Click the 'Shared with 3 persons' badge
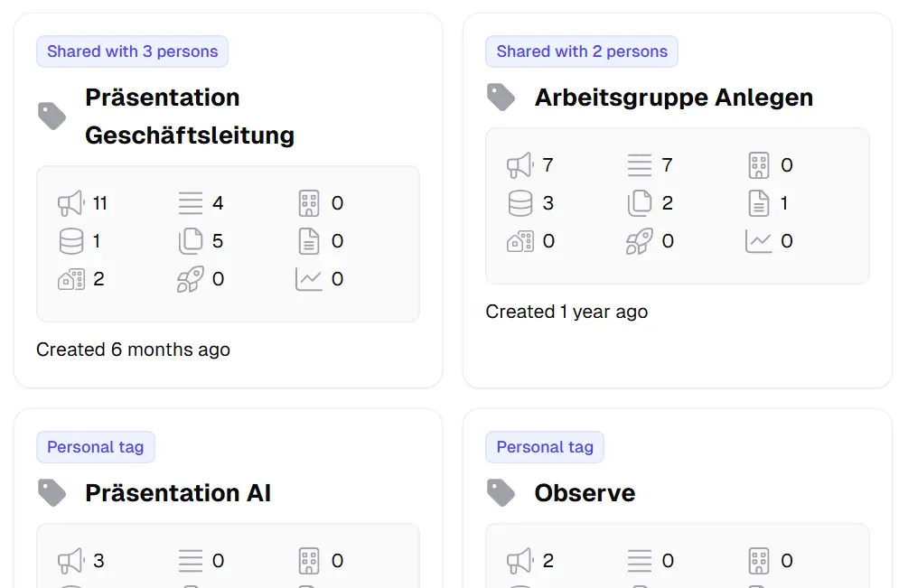Image resolution: width=908 pixels, height=588 pixels. (x=133, y=51)
